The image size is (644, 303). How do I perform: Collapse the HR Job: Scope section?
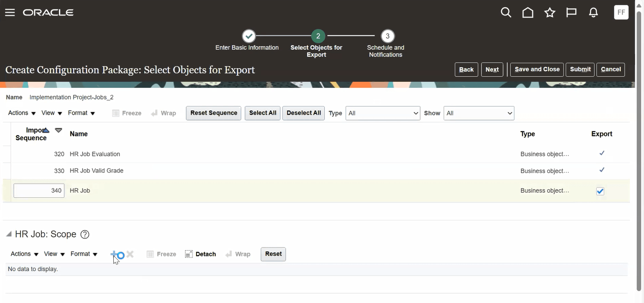click(x=8, y=234)
